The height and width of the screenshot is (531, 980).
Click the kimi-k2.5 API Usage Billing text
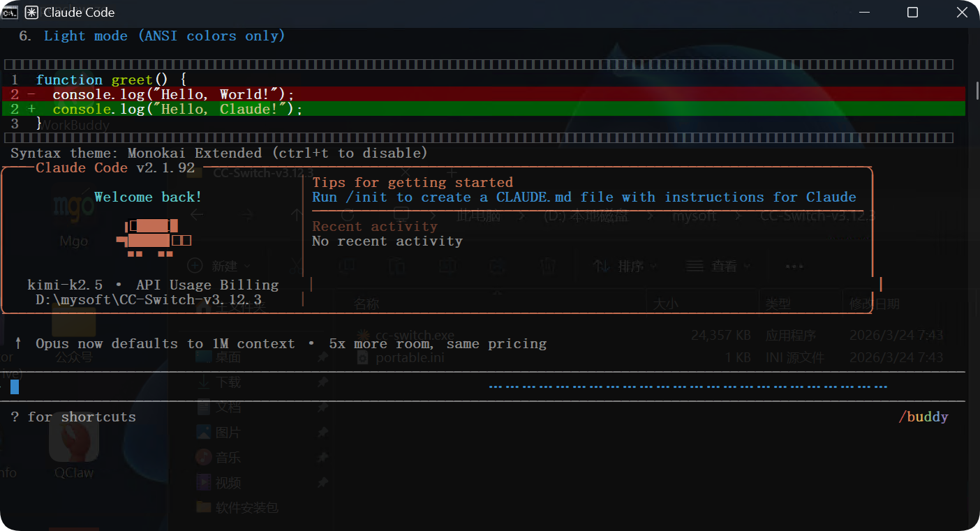pyautogui.click(x=153, y=285)
